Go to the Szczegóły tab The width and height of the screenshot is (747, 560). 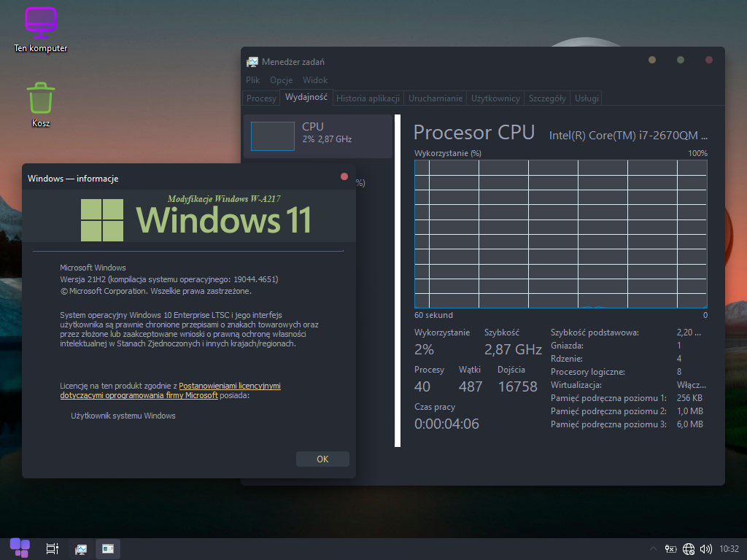547,98
